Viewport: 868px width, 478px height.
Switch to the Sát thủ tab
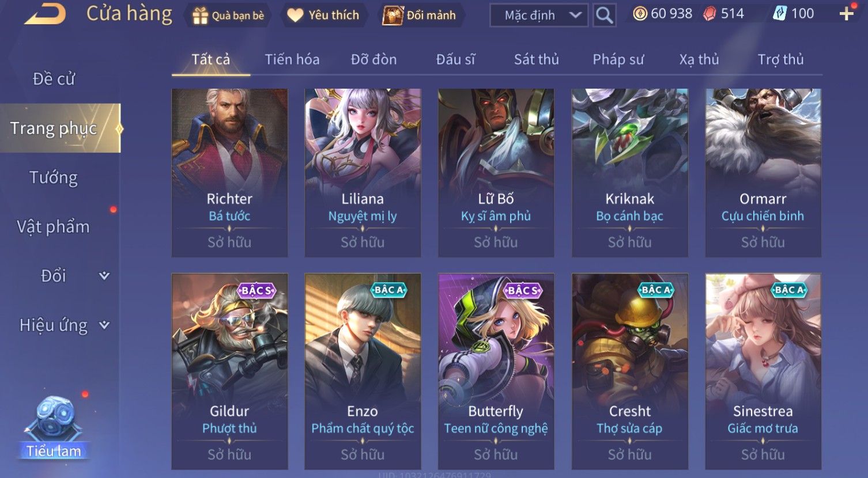[536, 59]
